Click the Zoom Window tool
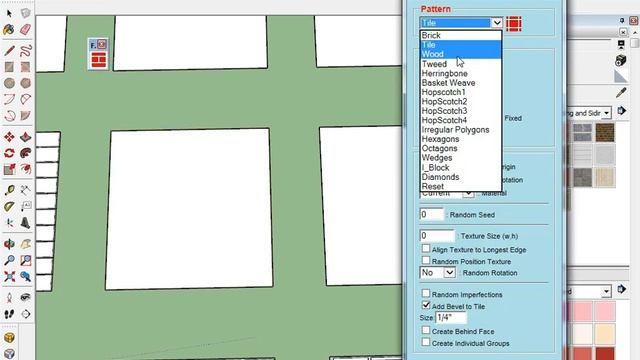The width and height of the screenshot is (640, 360). coord(26,260)
